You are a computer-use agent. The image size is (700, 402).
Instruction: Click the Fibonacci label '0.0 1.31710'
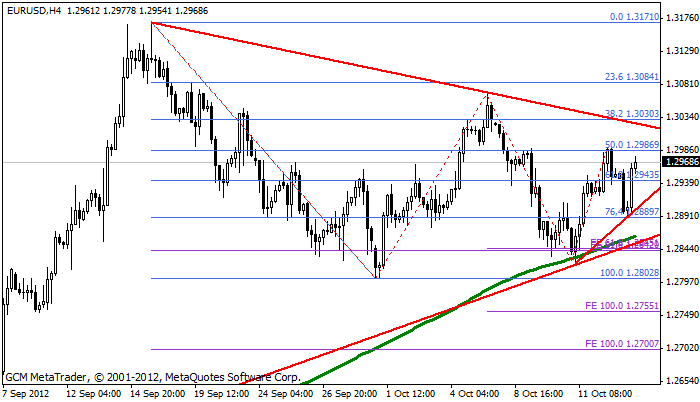634,17
